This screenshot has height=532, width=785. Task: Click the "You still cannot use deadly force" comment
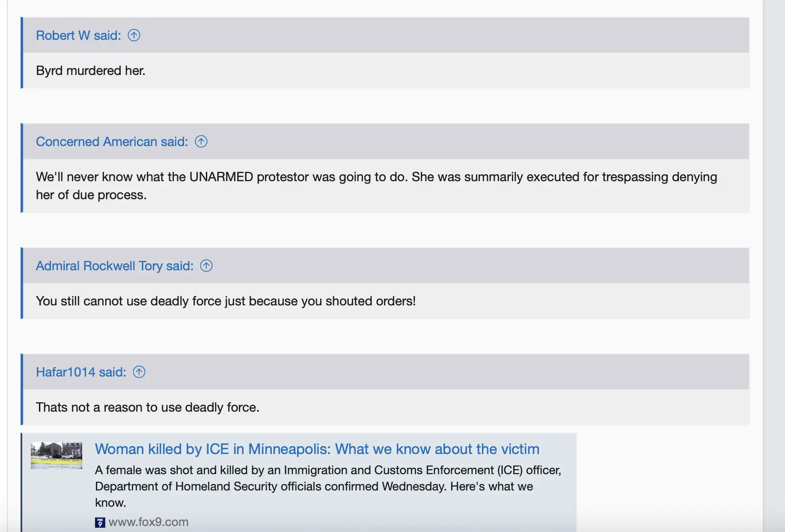tap(225, 301)
